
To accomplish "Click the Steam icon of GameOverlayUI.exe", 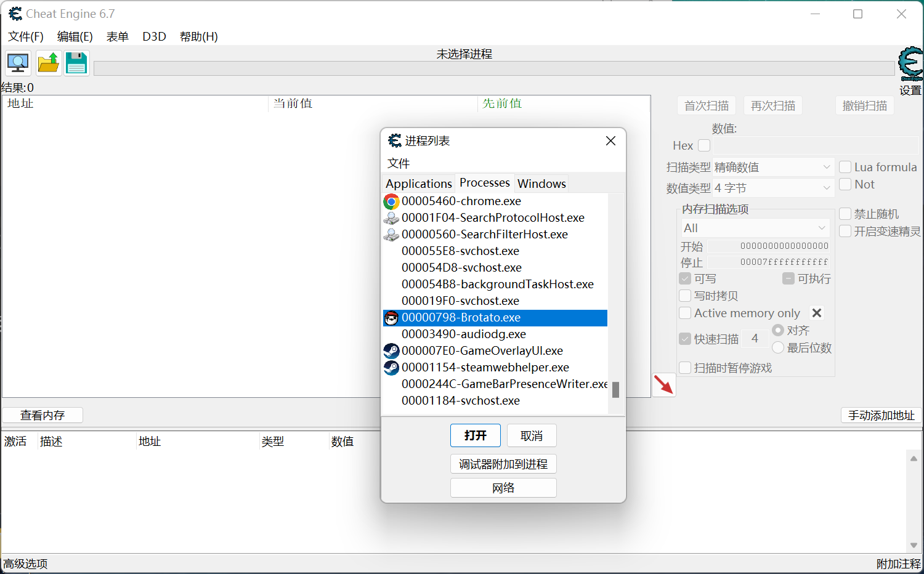I will [391, 351].
